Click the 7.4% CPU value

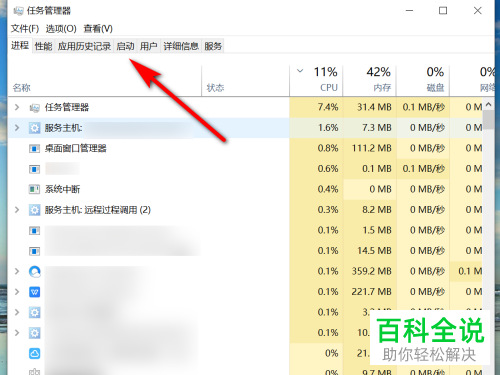(328, 107)
